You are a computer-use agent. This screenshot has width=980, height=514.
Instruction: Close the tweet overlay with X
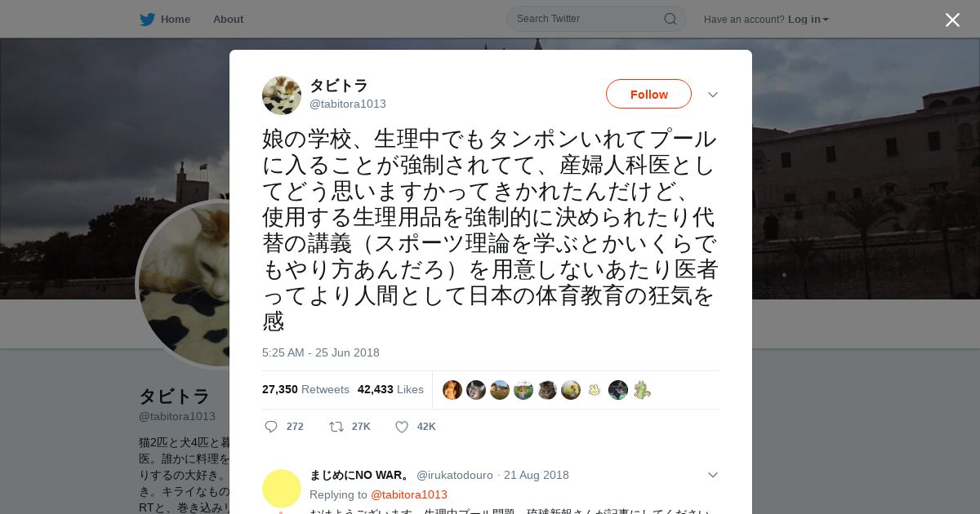click(952, 20)
